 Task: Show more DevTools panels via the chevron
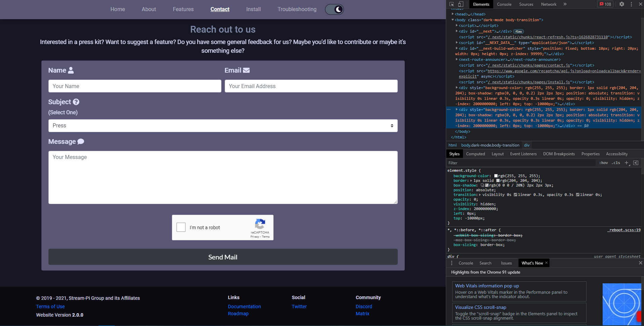point(565,4)
